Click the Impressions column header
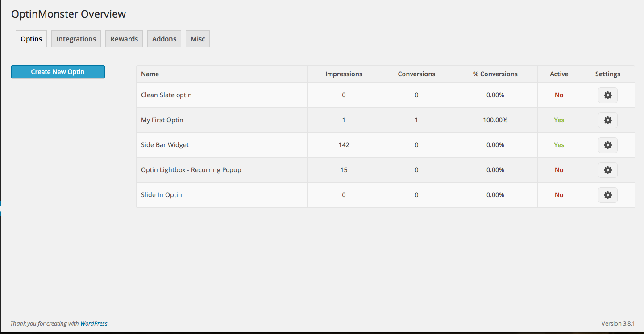 click(x=344, y=74)
